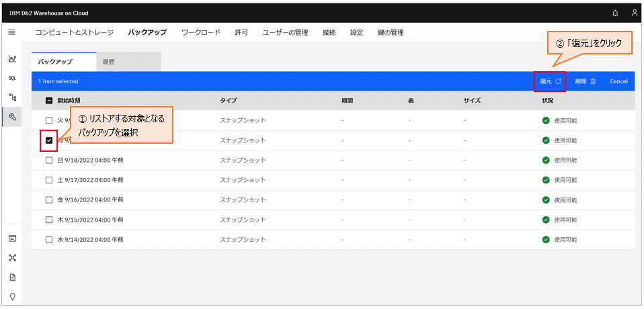
Task: Click the 期間 column header
Action: tap(347, 101)
